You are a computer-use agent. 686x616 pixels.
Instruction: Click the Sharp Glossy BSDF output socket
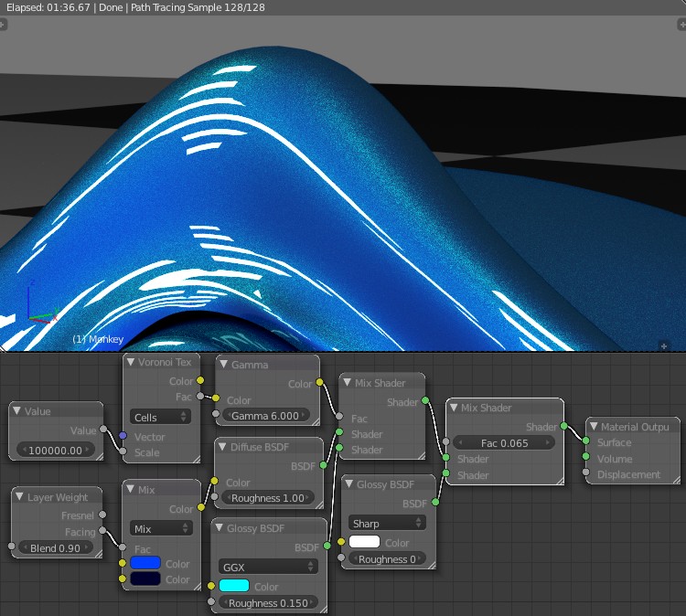pyautogui.click(x=435, y=503)
